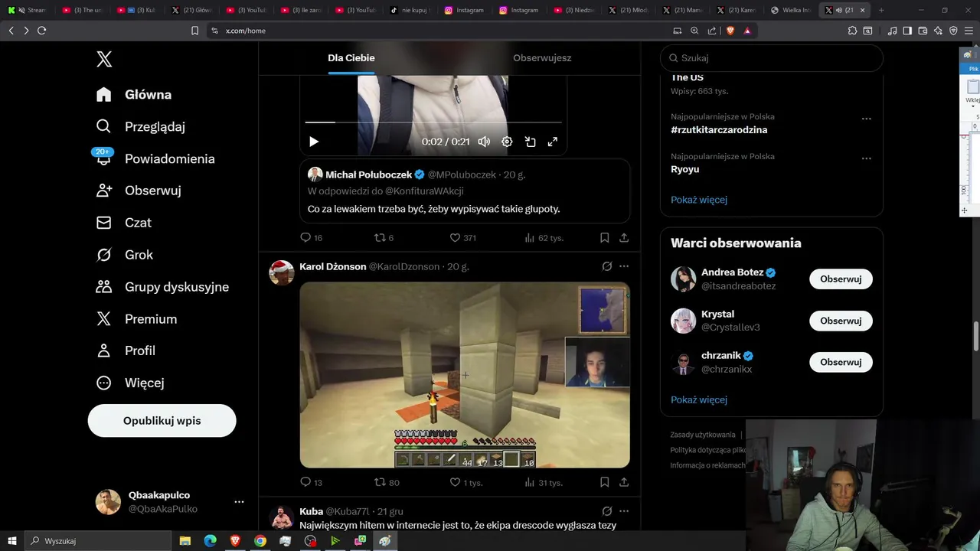View stats showing 31 tys. views
This screenshot has width=980, height=551.
pyautogui.click(x=544, y=482)
